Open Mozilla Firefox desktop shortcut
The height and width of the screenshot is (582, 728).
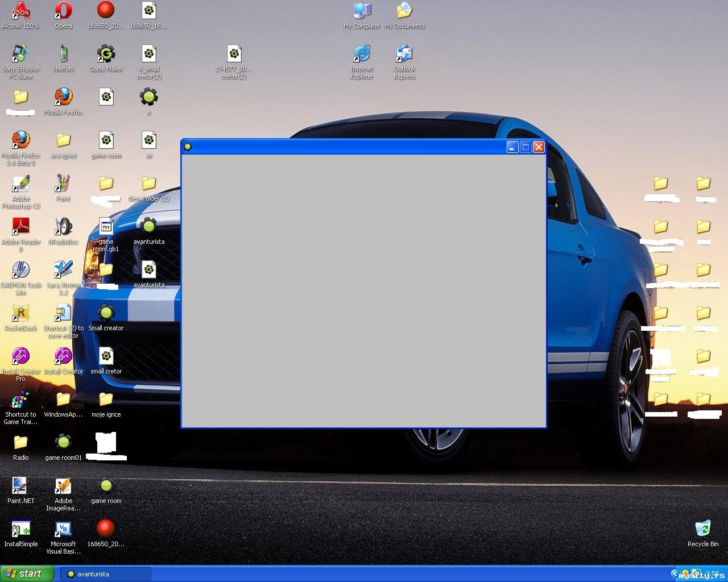(x=63, y=98)
